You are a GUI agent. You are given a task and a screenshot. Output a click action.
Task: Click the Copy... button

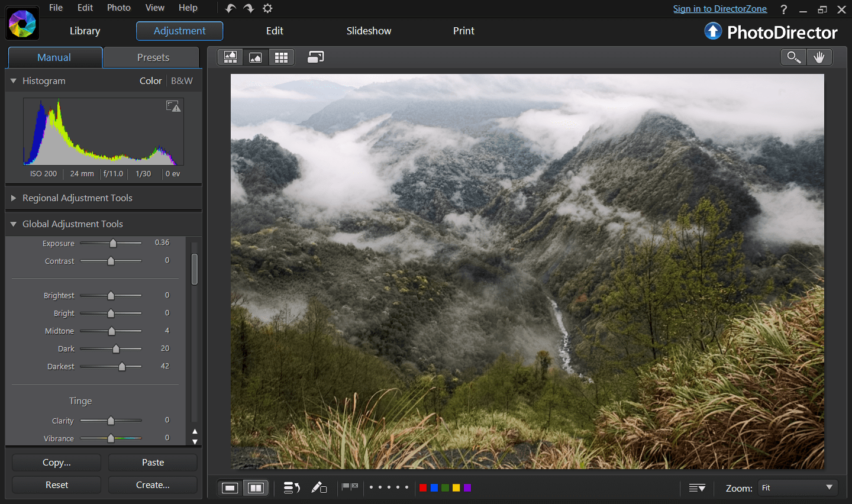pos(57,463)
